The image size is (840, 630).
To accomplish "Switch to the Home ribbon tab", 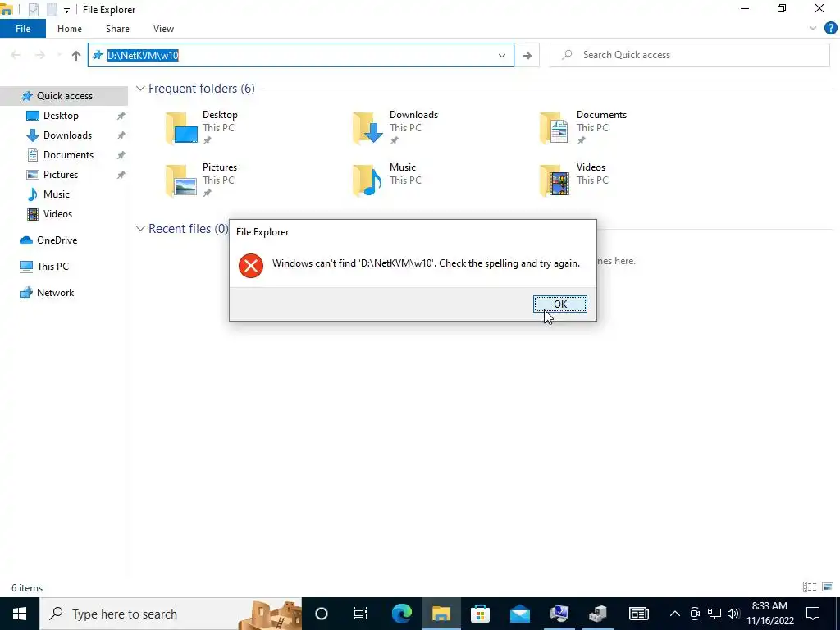I will point(70,29).
